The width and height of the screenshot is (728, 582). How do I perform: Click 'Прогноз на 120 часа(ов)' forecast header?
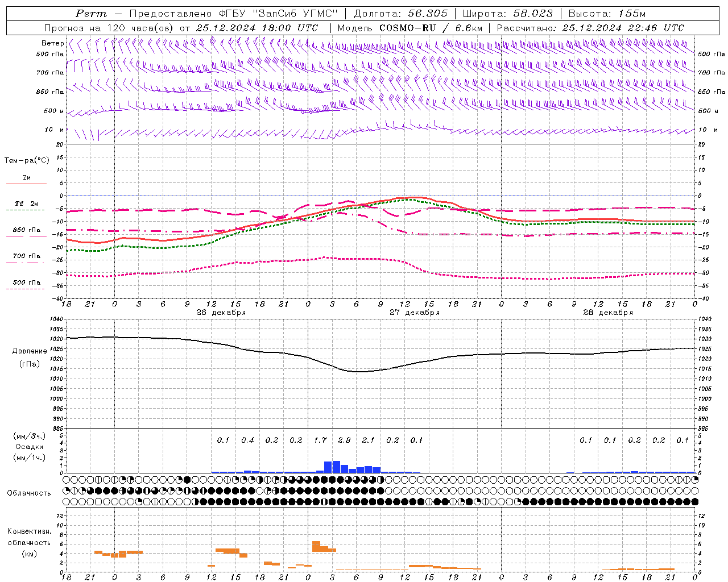pyautogui.click(x=109, y=28)
